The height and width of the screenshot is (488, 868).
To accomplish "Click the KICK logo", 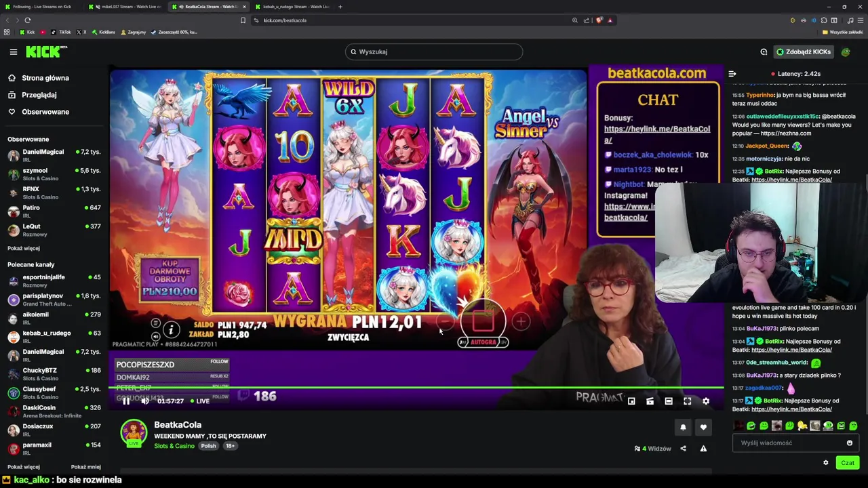I will tap(46, 52).
